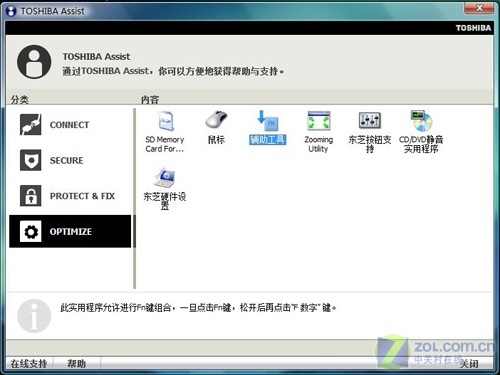Switch to the SECURE category
500x375 pixels.
click(70, 160)
